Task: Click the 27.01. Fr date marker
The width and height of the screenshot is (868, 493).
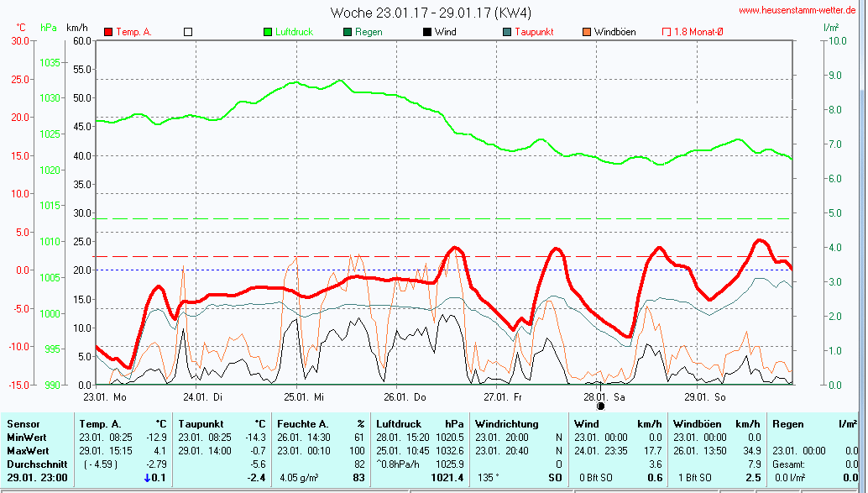Action: pos(503,396)
